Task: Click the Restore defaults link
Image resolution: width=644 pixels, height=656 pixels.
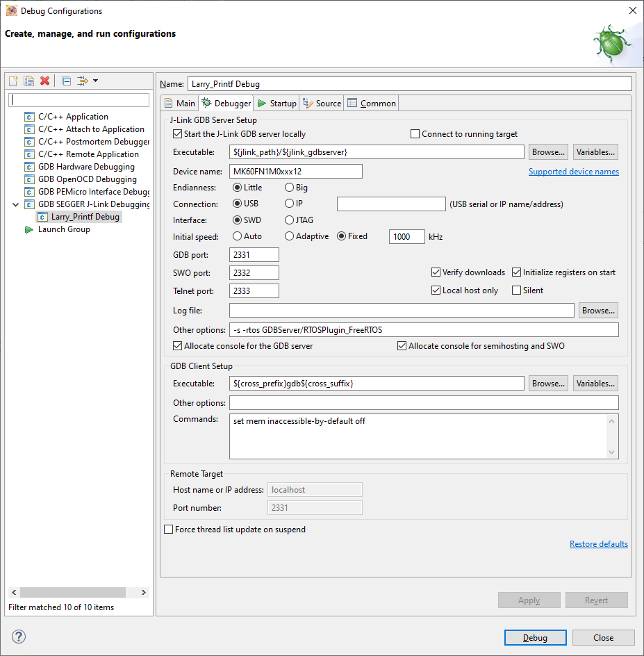Action: [598, 543]
